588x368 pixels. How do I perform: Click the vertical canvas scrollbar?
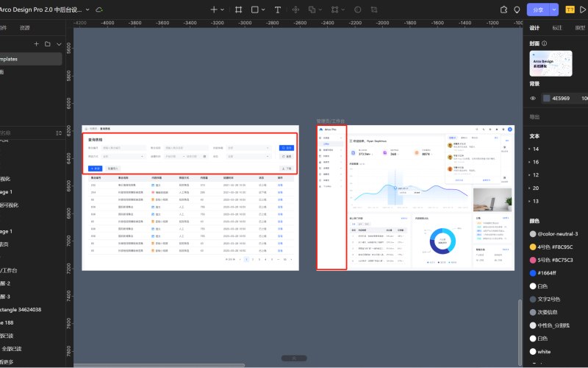click(520, 333)
